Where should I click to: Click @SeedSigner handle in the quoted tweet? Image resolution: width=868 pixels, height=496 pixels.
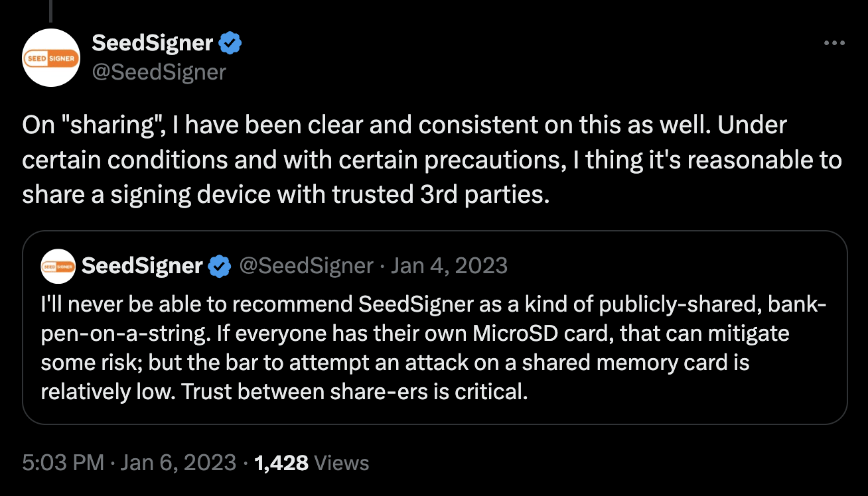coord(305,266)
